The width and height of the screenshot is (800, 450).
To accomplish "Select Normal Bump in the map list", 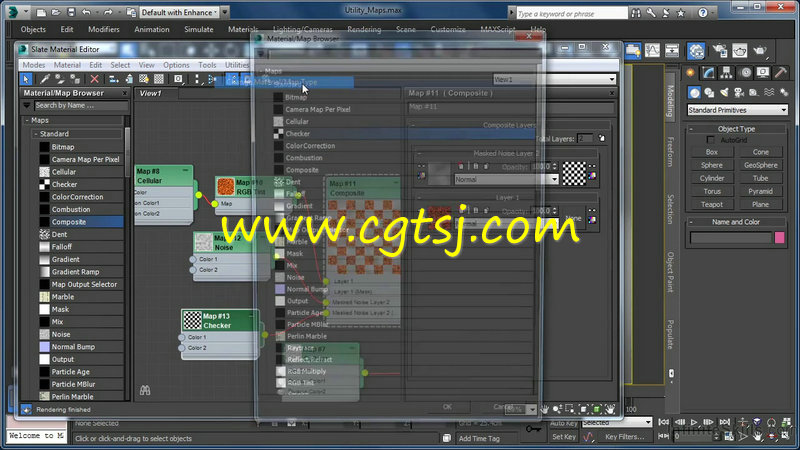I will pos(81,347).
